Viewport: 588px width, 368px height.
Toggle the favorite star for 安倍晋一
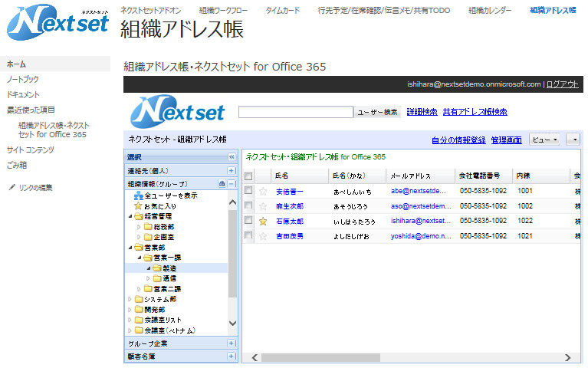click(x=263, y=192)
